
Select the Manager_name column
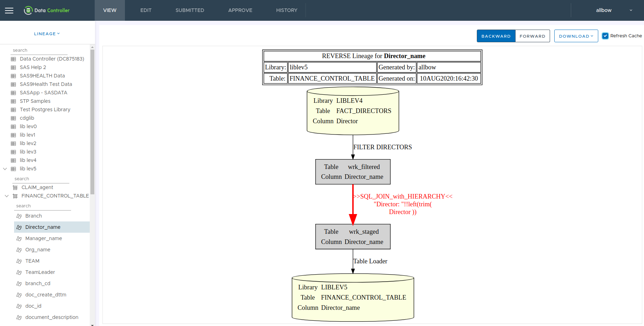click(x=44, y=239)
